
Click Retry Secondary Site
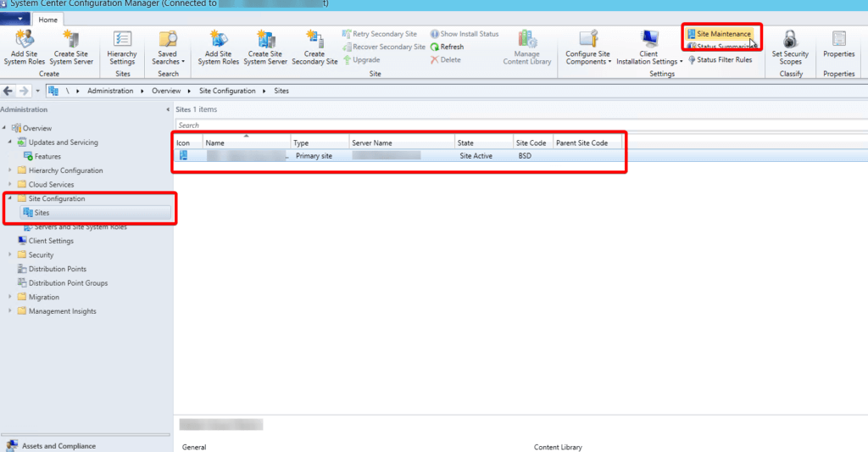(380, 34)
